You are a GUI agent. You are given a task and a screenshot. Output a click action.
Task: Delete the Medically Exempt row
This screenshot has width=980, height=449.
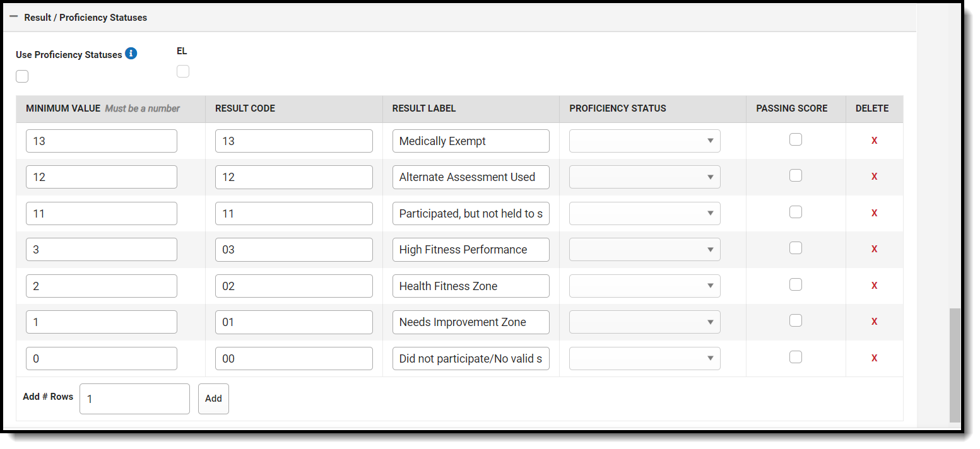pyautogui.click(x=874, y=141)
